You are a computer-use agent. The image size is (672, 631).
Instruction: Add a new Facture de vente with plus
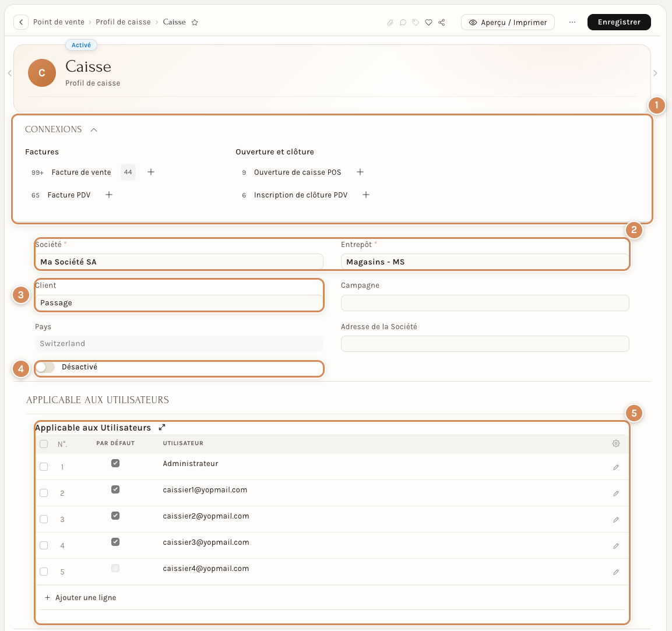click(x=151, y=172)
